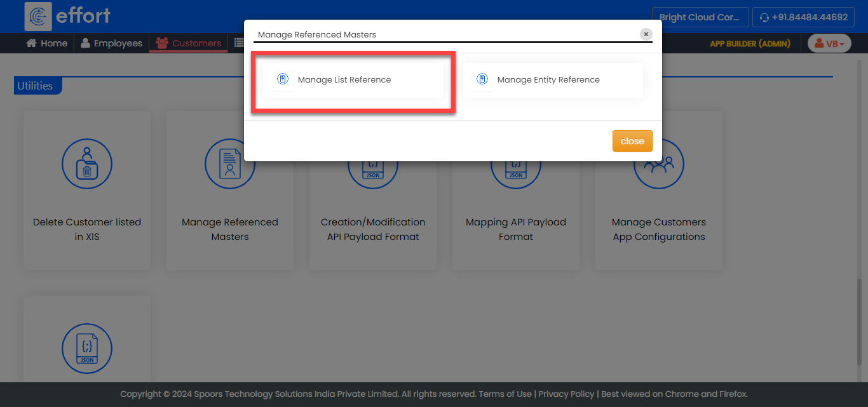Viewport: 868px width, 407px height.
Task: Click the effort logo icon
Action: [38, 17]
